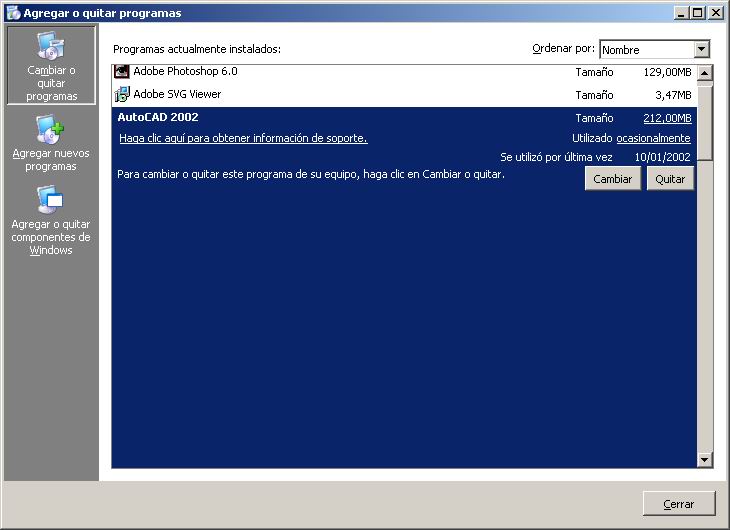Image resolution: width=730 pixels, height=530 pixels.
Task: Click the 3,47MB size value
Action: click(x=673, y=95)
